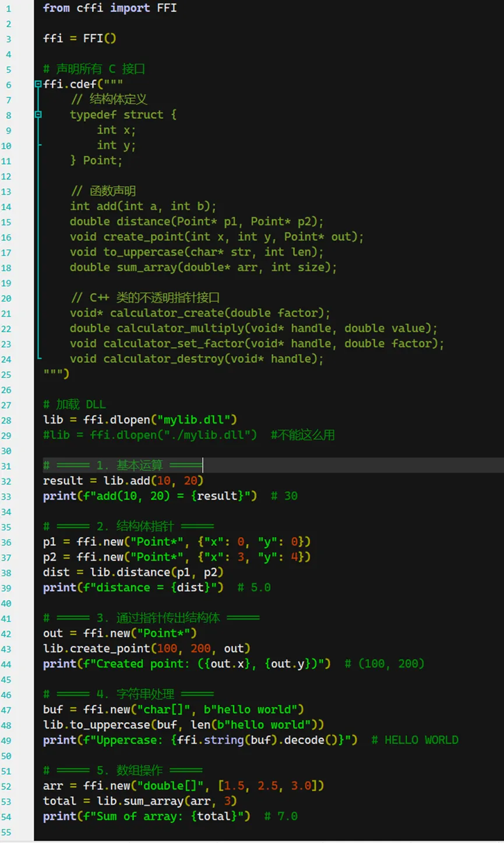Click 'from cffi import FFI' line

[x=110, y=8]
